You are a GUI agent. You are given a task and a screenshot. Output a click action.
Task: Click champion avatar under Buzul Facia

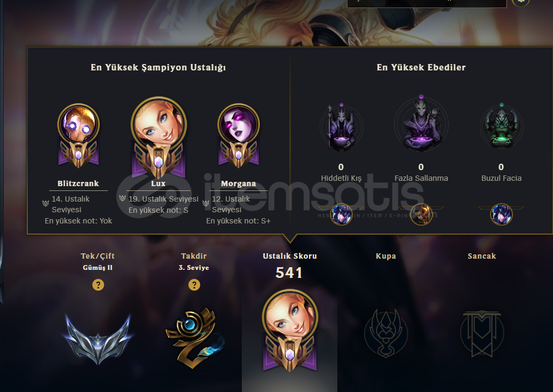[x=501, y=214]
